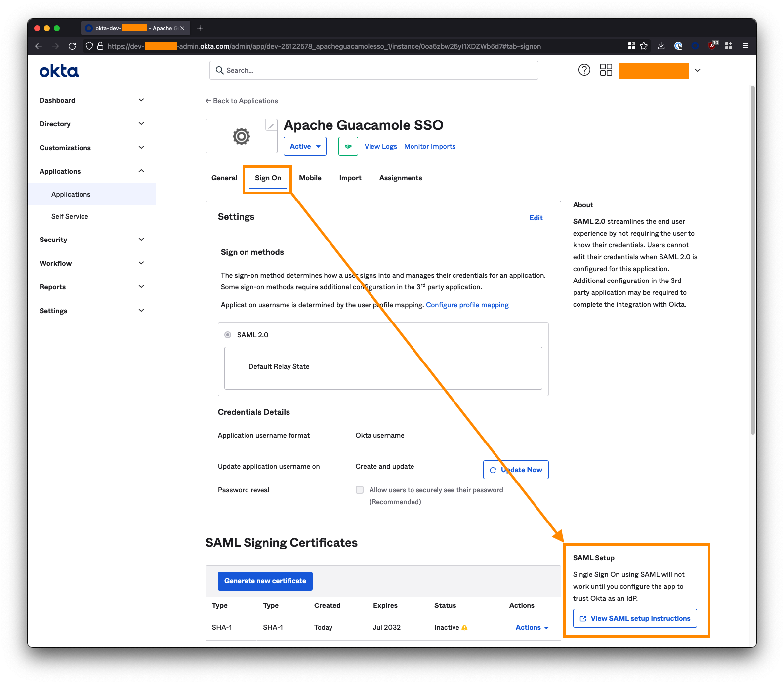The width and height of the screenshot is (784, 684).
Task: Open certificate Actions dropdown
Action: (532, 627)
